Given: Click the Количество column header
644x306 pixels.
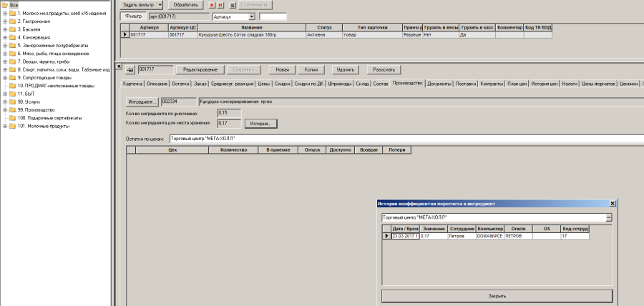Looking at the screenshot, I should pos(233,150).
